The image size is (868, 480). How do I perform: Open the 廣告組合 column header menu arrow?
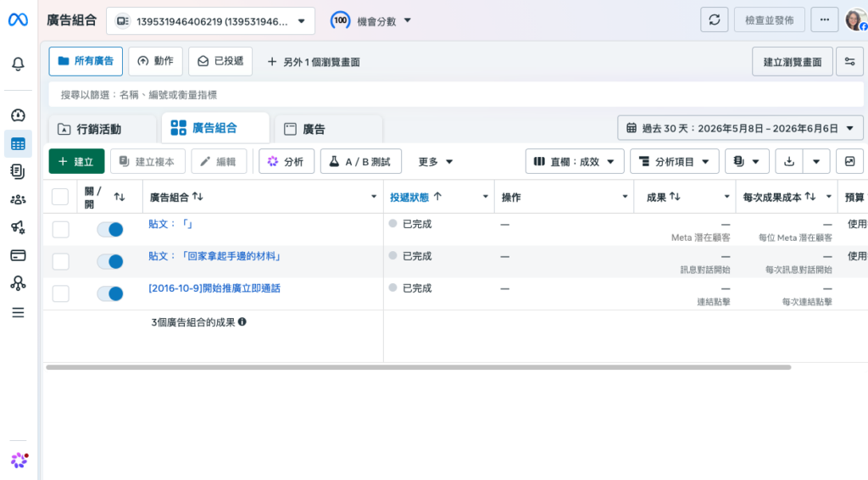(374, 197)
